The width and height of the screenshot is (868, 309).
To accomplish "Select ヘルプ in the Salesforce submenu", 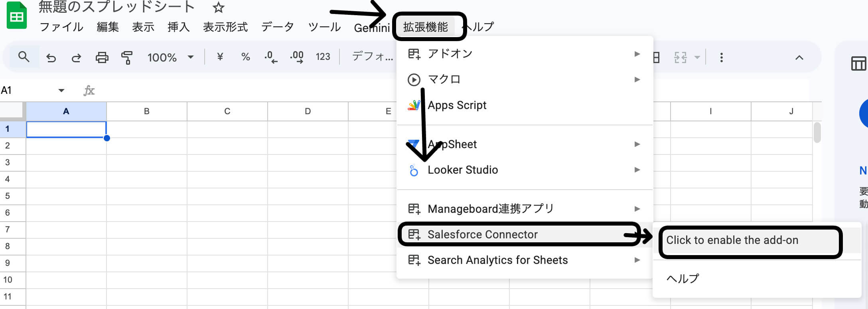I will tap(757, 278).
